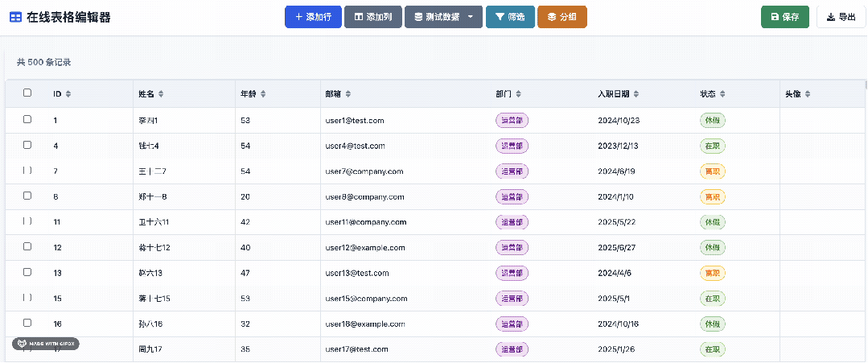Save the table with 保存
The width and height of the screenshot is (868, 363).
(x=784, y=17)
